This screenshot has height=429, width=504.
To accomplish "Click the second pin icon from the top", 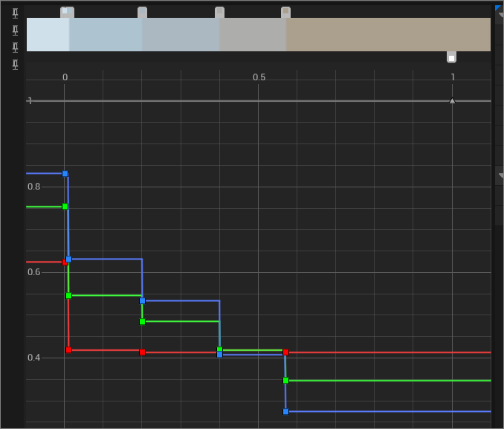I will 15,30.
